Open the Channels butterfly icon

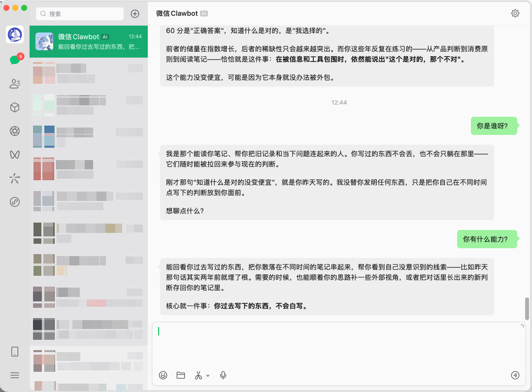pyautogui.click(x=15, y=155)
